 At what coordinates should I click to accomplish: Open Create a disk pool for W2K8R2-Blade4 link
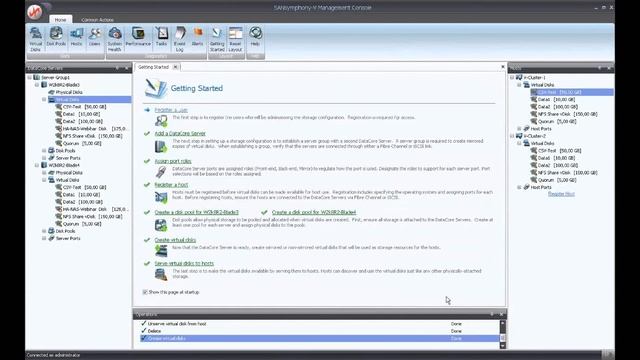click(x=314, y=212)
